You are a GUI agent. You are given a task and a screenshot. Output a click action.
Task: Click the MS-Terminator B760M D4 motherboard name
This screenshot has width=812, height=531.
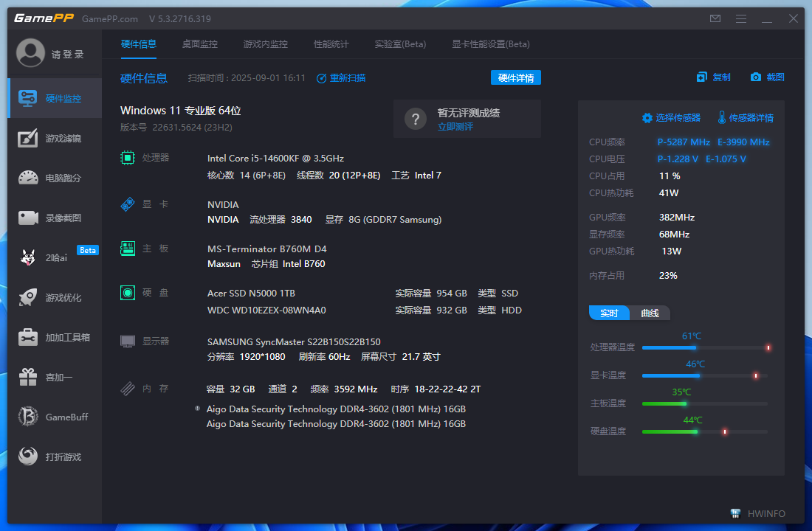click(x=267, y=249)
